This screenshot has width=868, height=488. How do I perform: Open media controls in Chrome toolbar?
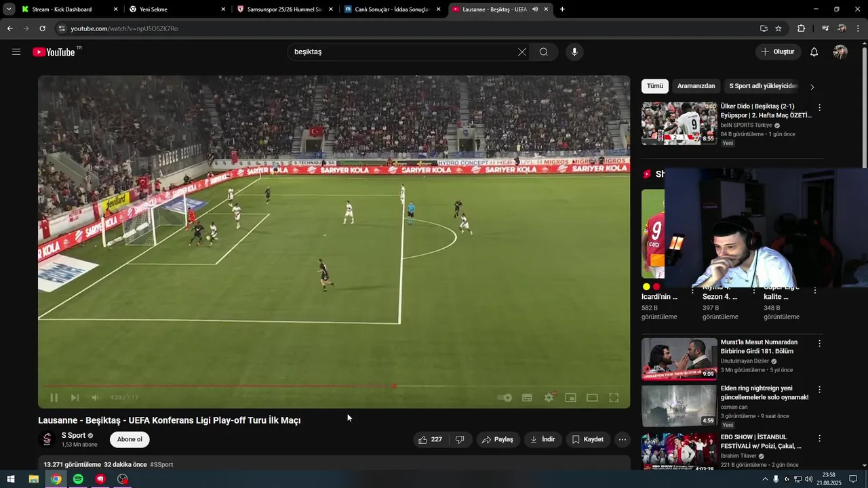coord(825,28)
